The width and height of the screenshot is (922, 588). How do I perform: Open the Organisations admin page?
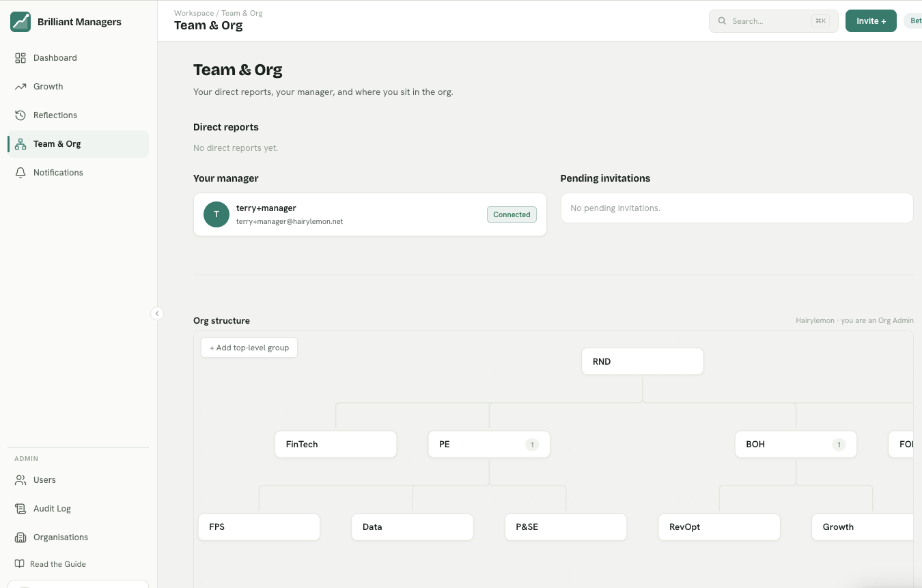[x=78, y=537]
